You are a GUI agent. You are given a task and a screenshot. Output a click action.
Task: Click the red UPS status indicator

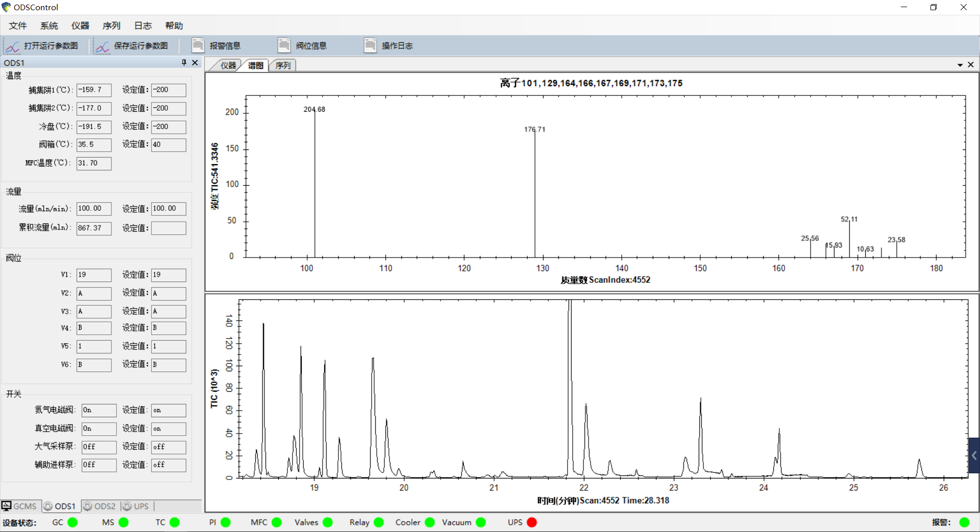532,522
